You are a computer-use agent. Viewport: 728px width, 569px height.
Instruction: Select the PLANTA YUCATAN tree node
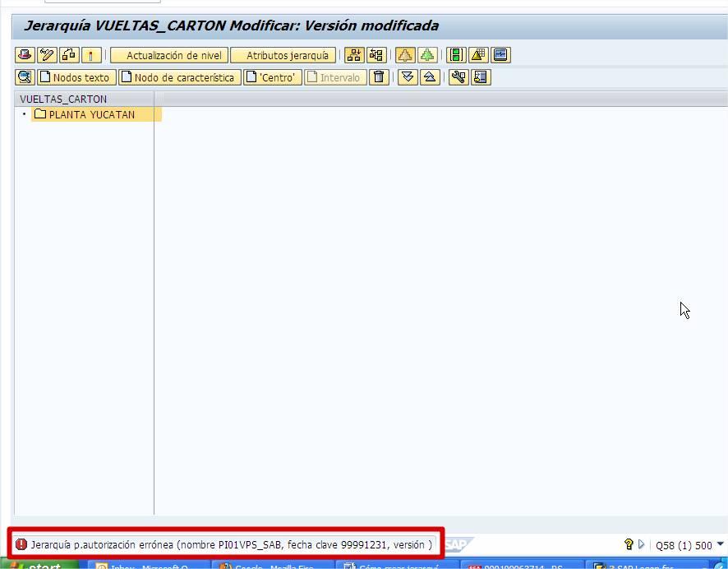coord(91,114)
